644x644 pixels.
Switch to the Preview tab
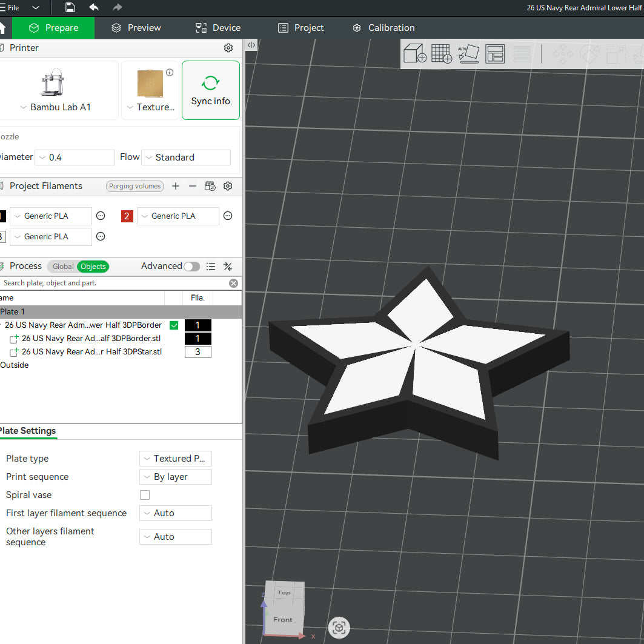[x=136, y=28]
